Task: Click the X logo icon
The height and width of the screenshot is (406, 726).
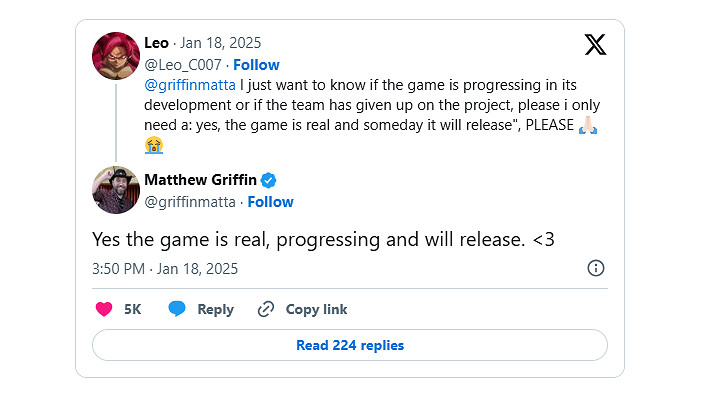Action: click(x=595, y=44)
